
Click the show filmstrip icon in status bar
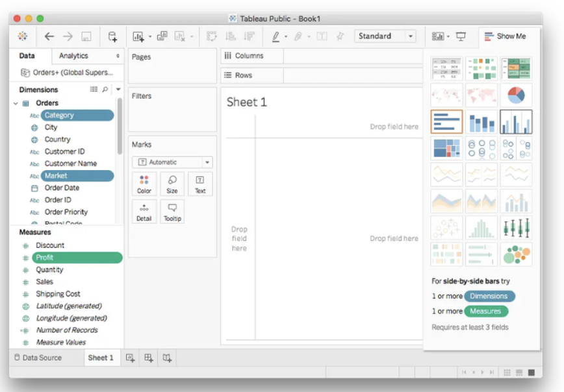tap(519, 373)
